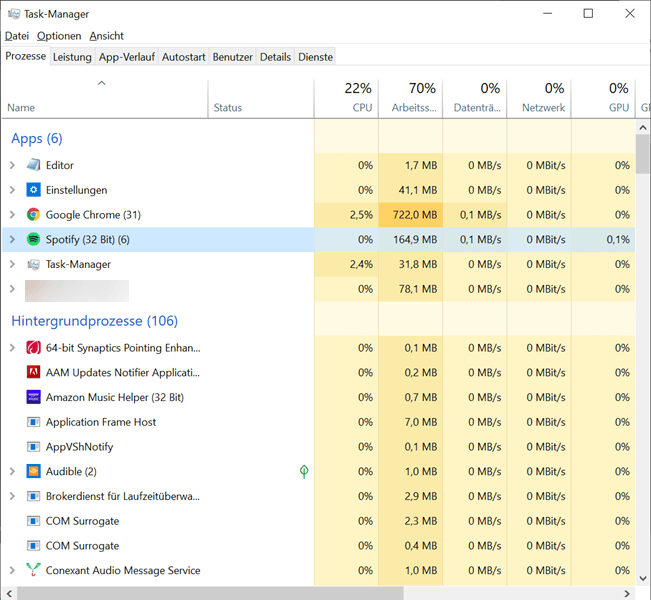Click the Brokerdienst process icon
This screenshot has height=600, width=651.
tap(33, 496)
